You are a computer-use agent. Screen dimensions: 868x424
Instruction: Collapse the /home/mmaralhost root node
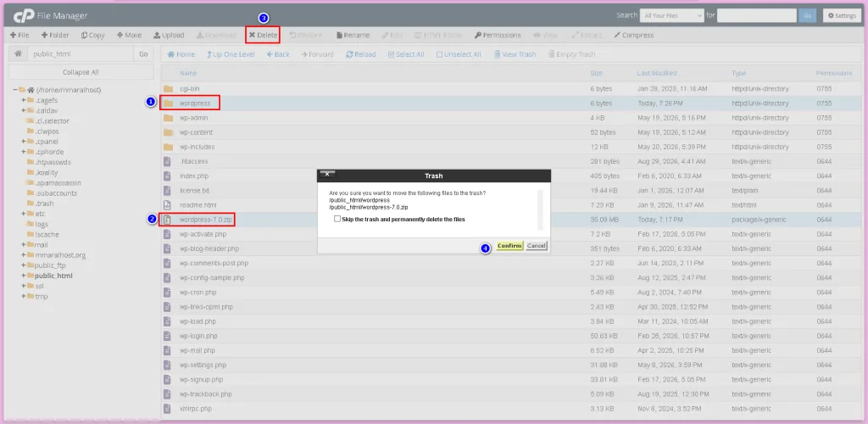(x=16, y=90)
